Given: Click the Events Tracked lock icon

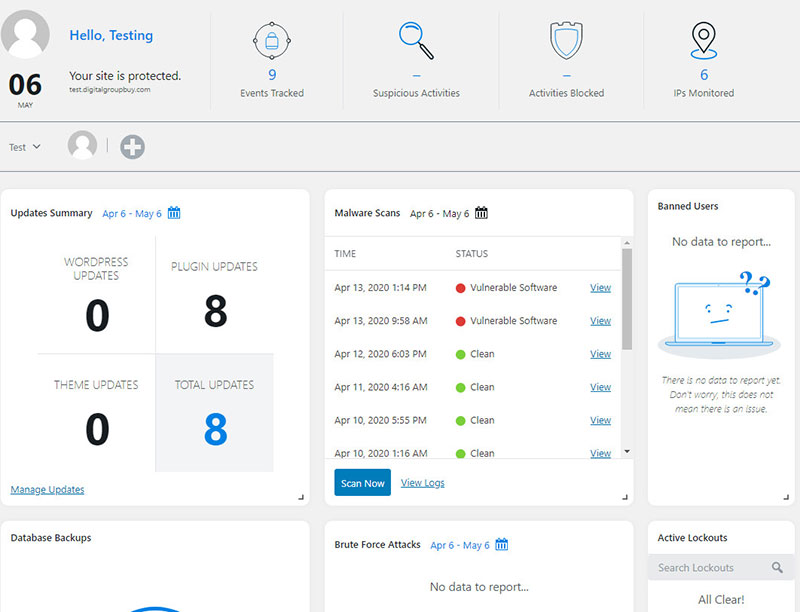Looking at the screenshot, I should pos(272,41).
